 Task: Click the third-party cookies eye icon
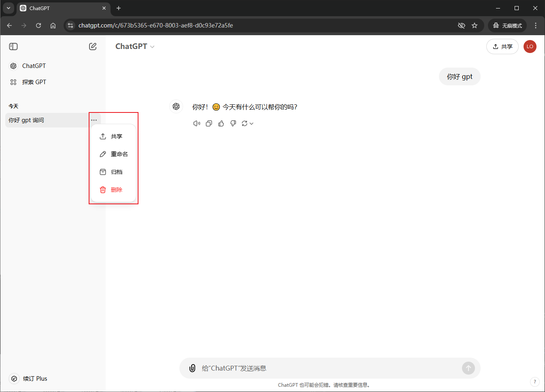coord(461,25)
